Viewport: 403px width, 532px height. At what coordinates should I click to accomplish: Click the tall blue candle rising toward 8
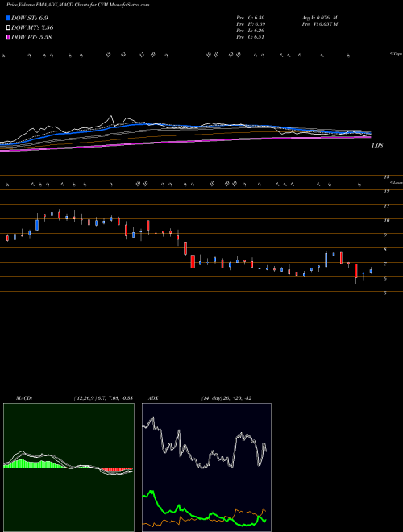pyautogui.click(x=326, y=260)
